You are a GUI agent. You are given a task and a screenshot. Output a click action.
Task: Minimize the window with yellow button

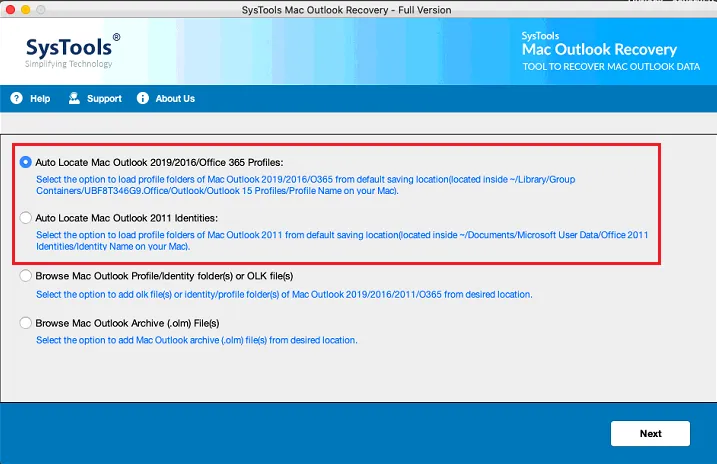tap(26, 9)
